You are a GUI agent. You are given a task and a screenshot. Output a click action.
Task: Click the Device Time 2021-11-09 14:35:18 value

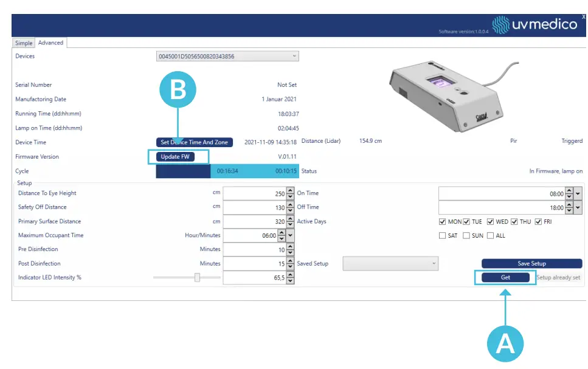[x=271, y=142]
